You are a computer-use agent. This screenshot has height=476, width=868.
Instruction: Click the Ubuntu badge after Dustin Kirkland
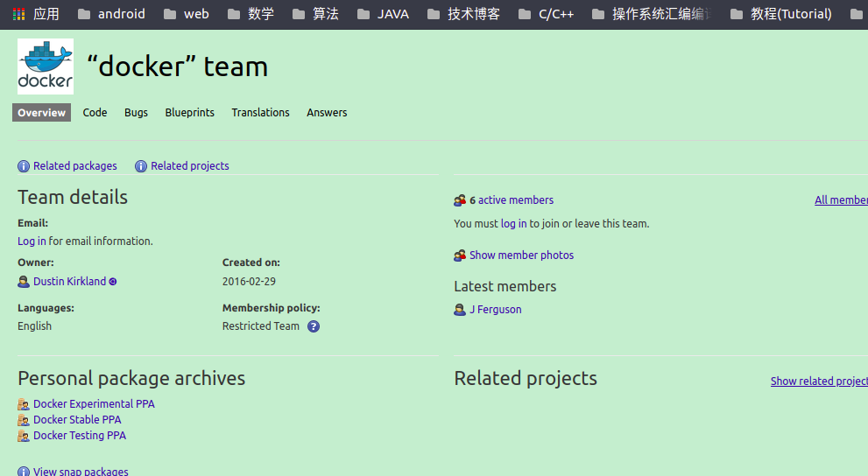click(x=113, y=282)
